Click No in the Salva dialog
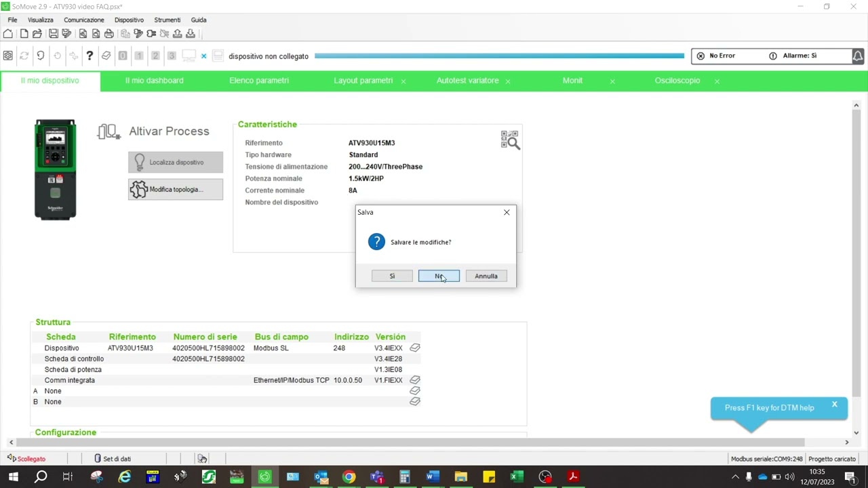The width and height of the screenshot is (868, 488). pos(439,276)
